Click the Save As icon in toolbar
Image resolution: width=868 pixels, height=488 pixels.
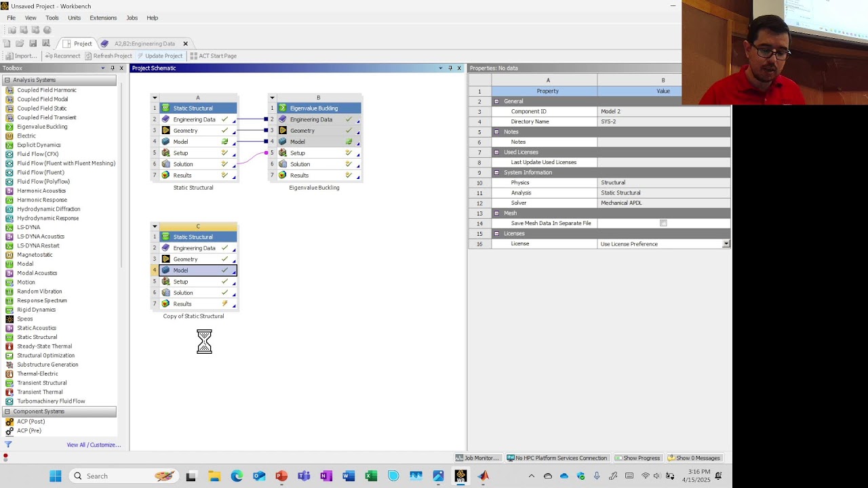tap(45, 43)
